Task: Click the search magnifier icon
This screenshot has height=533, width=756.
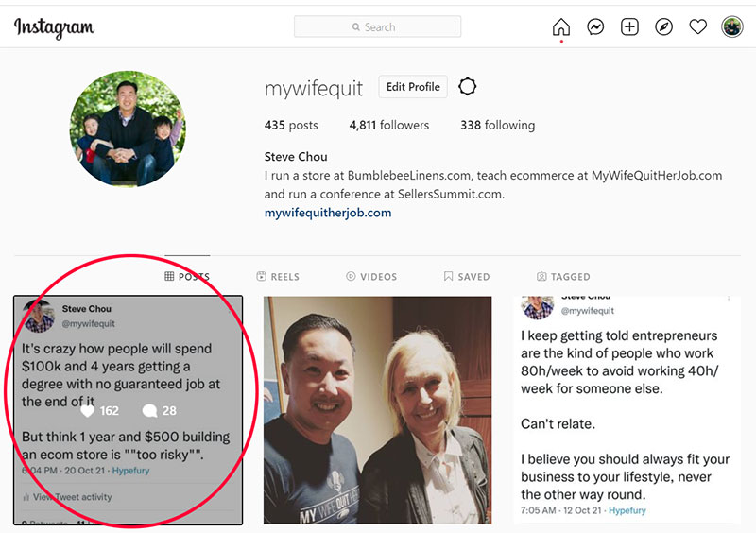Action: pyautogui.click(x=356, y=27)
